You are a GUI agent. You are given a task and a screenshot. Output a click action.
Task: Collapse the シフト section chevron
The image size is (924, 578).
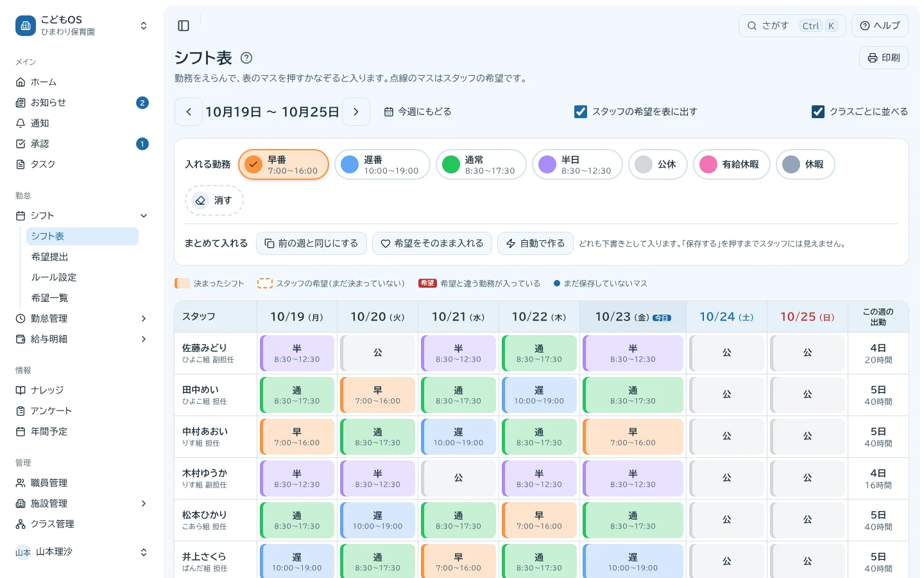[144, 216]
